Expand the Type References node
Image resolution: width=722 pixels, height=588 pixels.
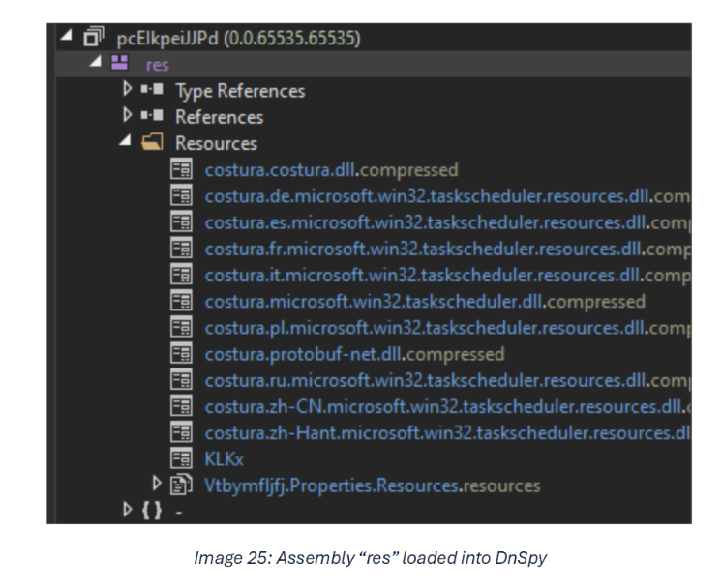pos(127,90)
